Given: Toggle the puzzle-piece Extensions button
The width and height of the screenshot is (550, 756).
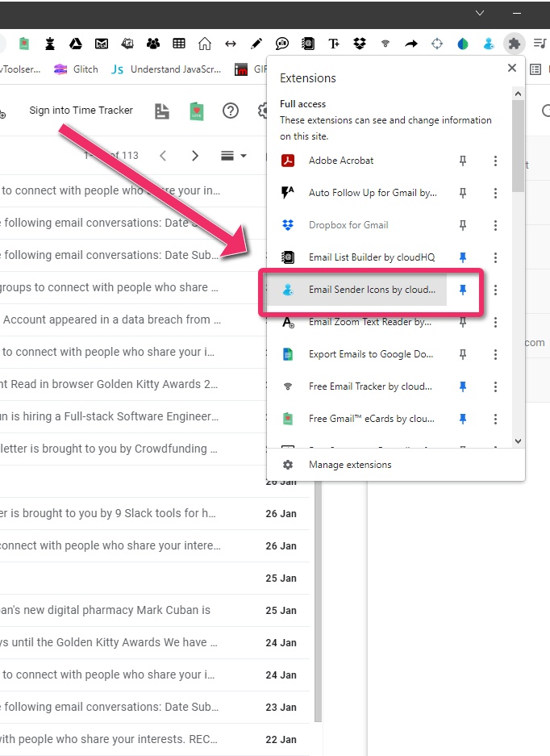Looking at the screenshot, I should (x=515, y=44).
